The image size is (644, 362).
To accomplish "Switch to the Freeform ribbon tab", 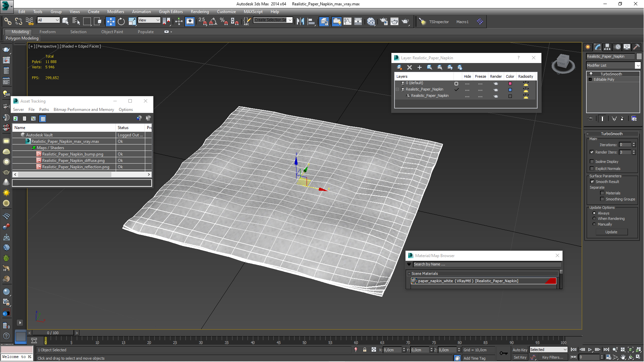I will pyautogui.click(x=48, y=32).
